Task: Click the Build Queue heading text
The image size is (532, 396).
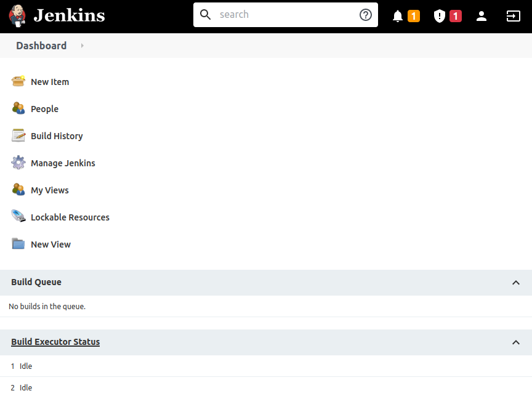Action: (x=36, y=282)
